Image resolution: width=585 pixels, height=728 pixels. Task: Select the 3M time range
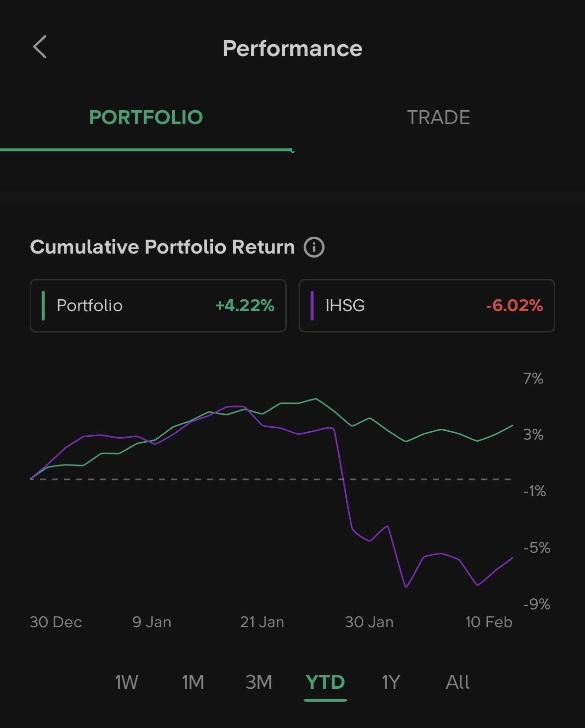coord(259,682)
